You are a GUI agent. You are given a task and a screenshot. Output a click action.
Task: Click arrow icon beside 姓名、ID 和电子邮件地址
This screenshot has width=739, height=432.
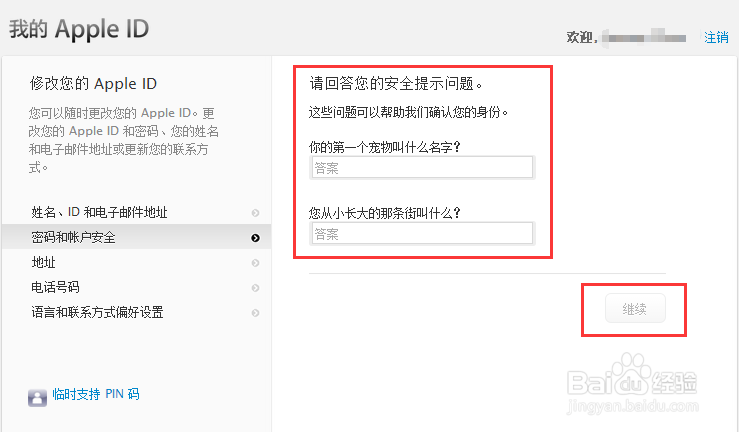click(255, 213)
